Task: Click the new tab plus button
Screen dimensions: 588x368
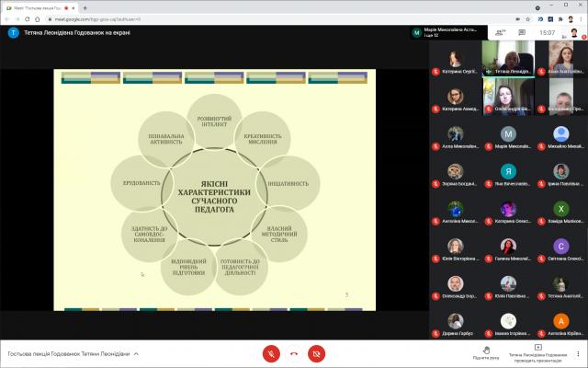Action: [85, 7]
